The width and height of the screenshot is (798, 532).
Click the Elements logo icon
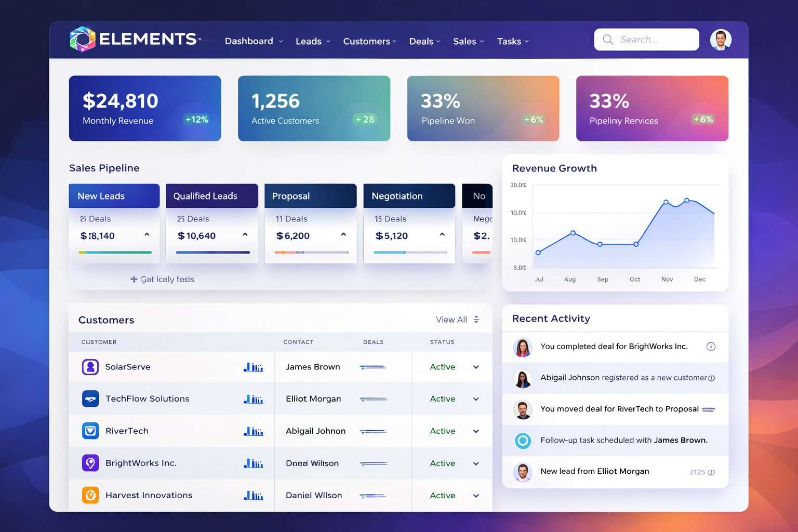coord(83,39)
